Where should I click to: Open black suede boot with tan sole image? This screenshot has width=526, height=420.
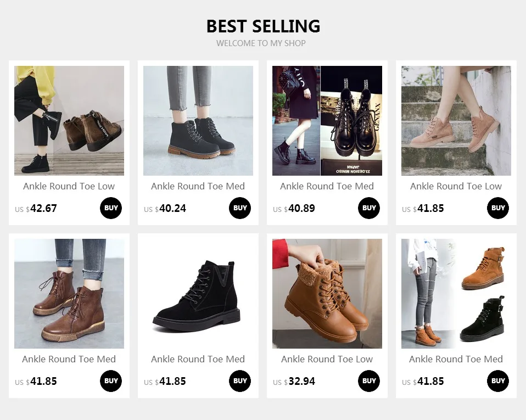point(198,121)
